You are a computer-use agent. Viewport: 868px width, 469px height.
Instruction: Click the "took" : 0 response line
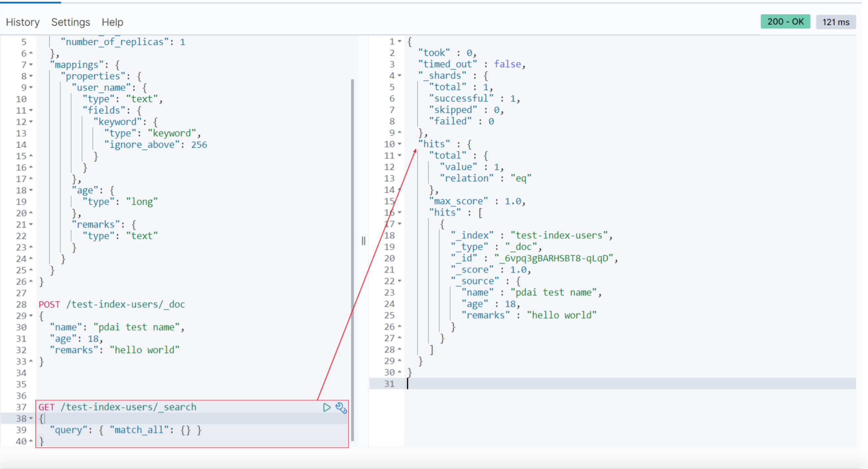point(447,53)
